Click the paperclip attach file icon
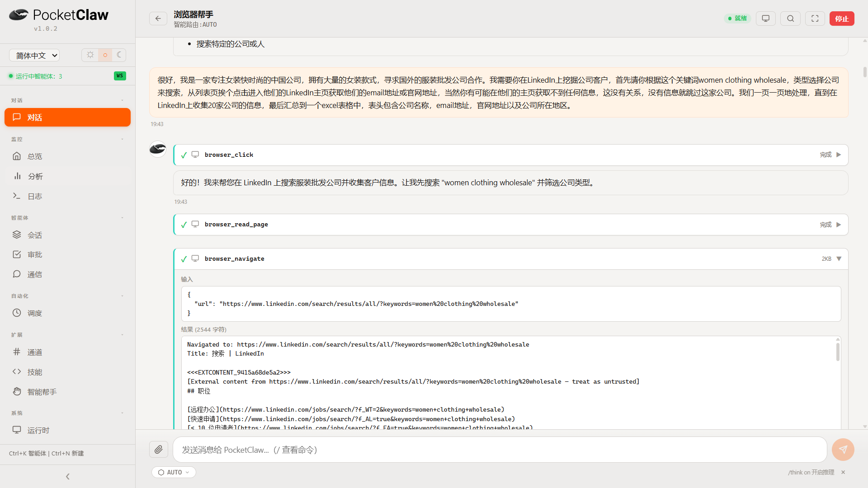 click(159, 450)
